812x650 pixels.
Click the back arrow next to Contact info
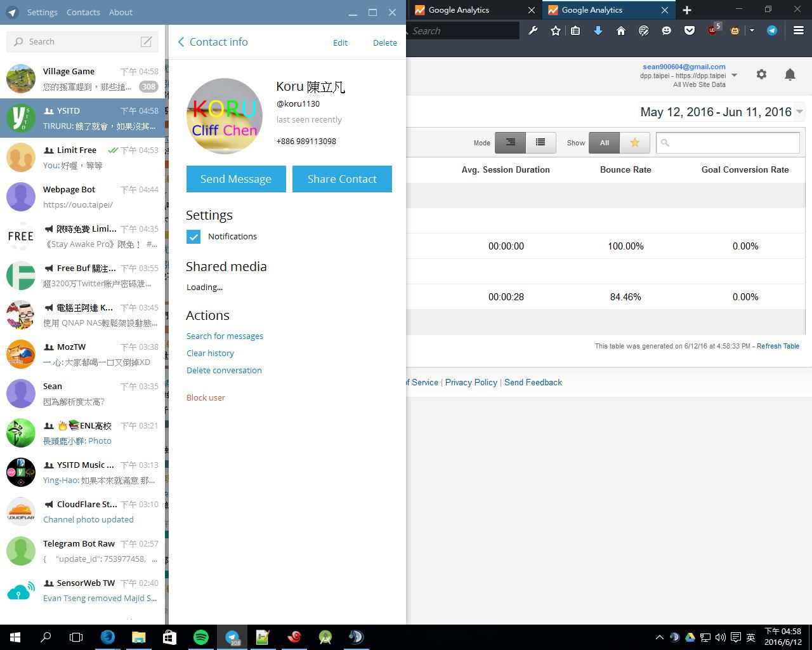coord(181,42)
